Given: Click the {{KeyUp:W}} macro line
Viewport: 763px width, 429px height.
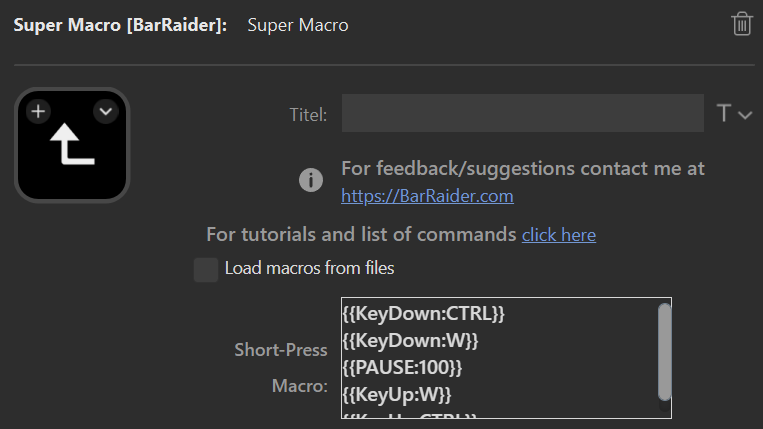Looking at the screenshot, I should (397, 392).
